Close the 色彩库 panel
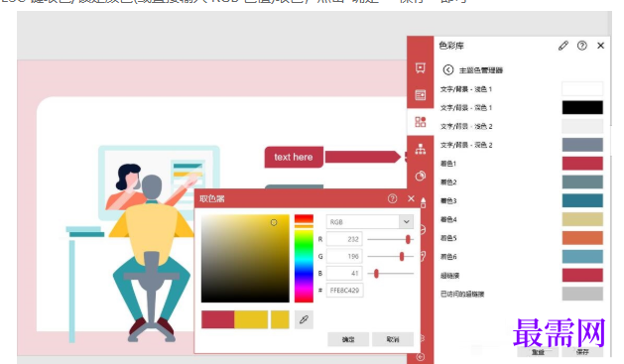 point(600,46)
